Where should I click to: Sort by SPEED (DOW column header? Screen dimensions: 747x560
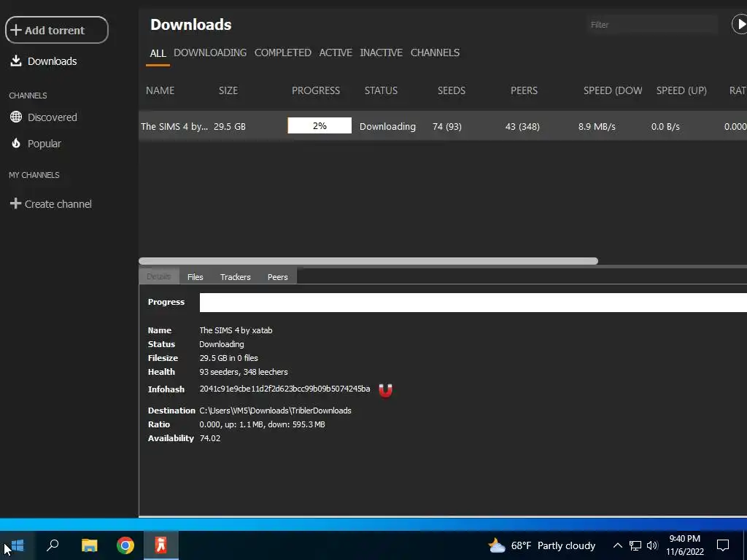[613, 90]
